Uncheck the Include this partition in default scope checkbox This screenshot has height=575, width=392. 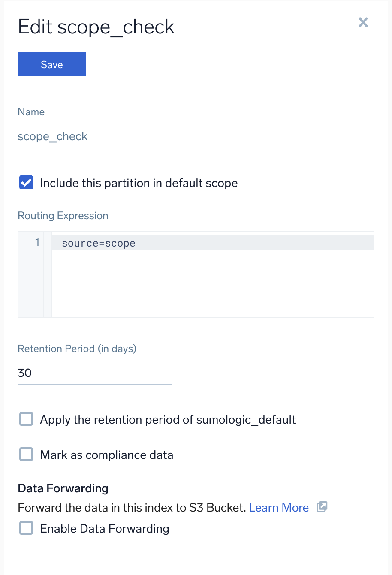click(26, 183)
